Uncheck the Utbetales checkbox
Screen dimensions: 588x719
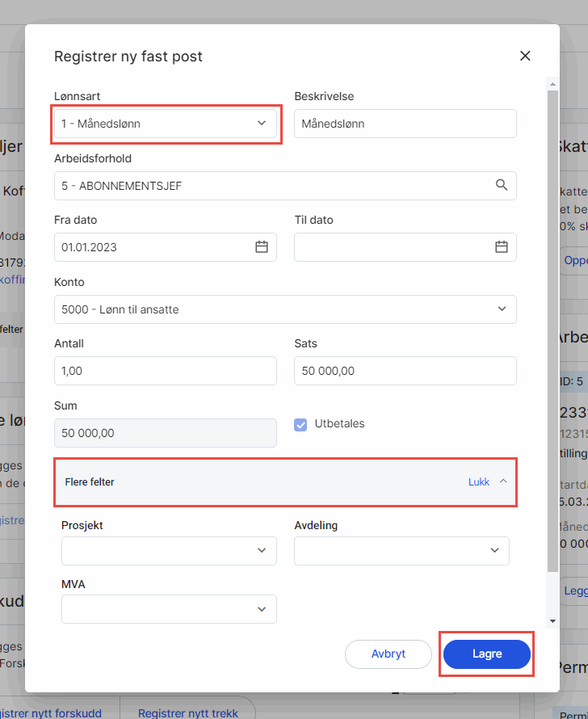point(300,424)
